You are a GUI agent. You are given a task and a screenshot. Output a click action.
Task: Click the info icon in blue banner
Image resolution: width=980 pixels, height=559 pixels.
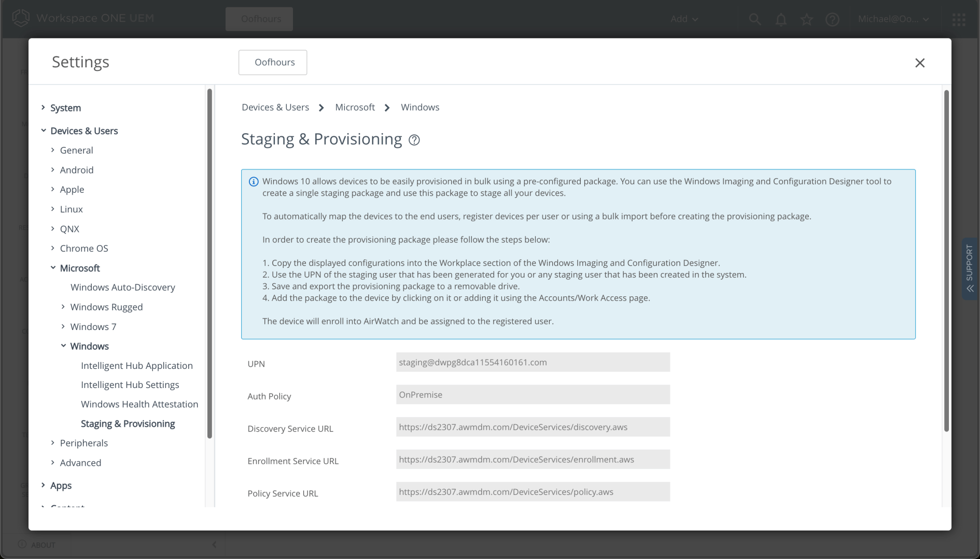point(254,181)
